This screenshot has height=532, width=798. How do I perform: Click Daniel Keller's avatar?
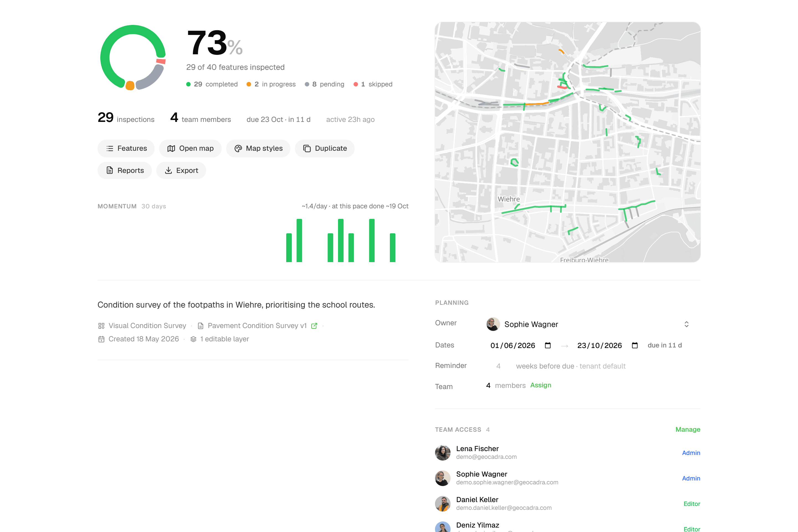point(443,504)
